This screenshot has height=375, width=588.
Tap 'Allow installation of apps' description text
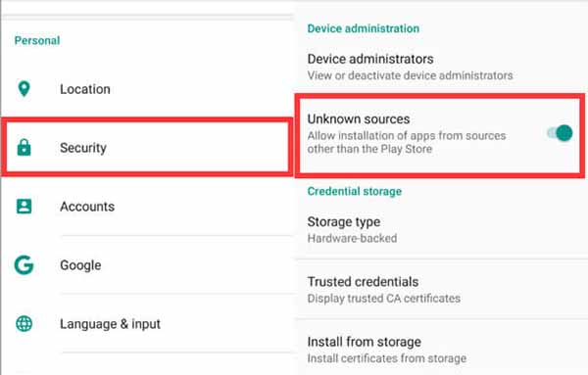pos(407,142)
